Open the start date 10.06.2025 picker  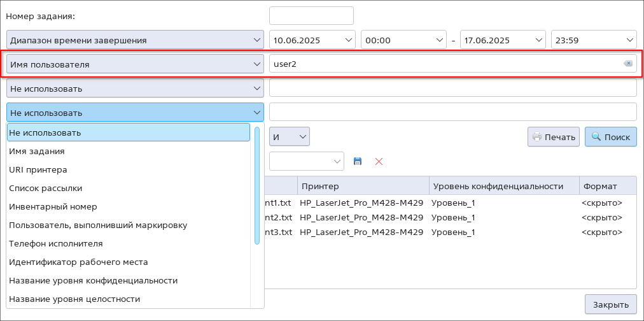pos(312,40)
